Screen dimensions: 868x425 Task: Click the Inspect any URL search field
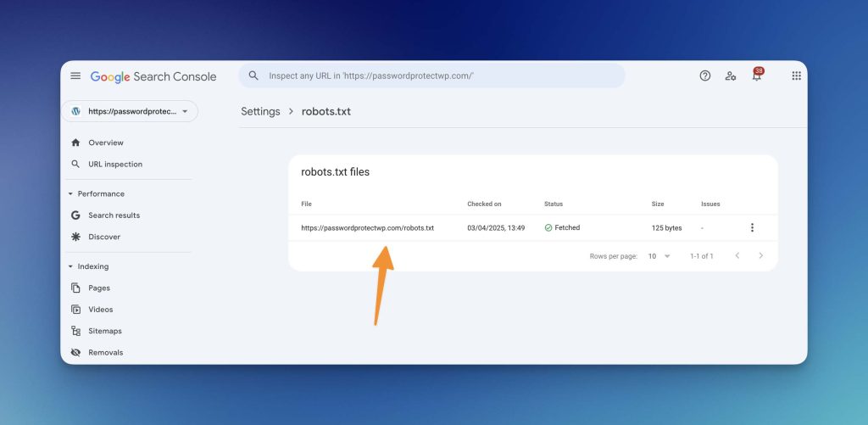[431, 75]
